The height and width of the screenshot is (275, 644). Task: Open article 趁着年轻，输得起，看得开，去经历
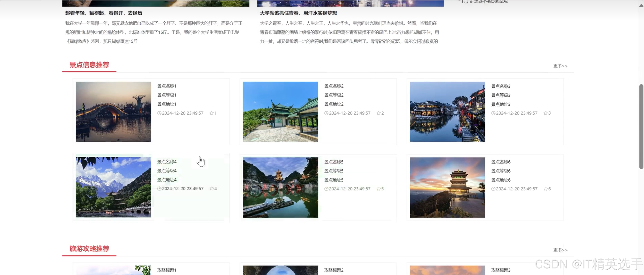click(x=104, y=13)
